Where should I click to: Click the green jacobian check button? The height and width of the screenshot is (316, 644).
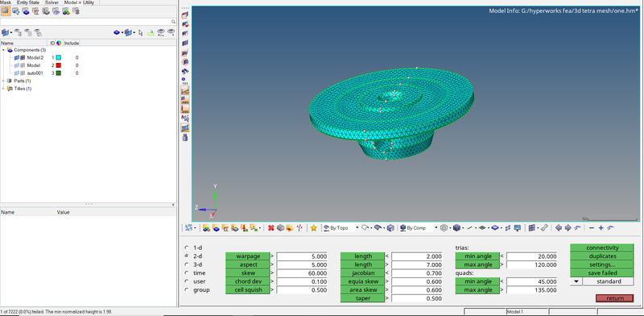coord(362,273)
